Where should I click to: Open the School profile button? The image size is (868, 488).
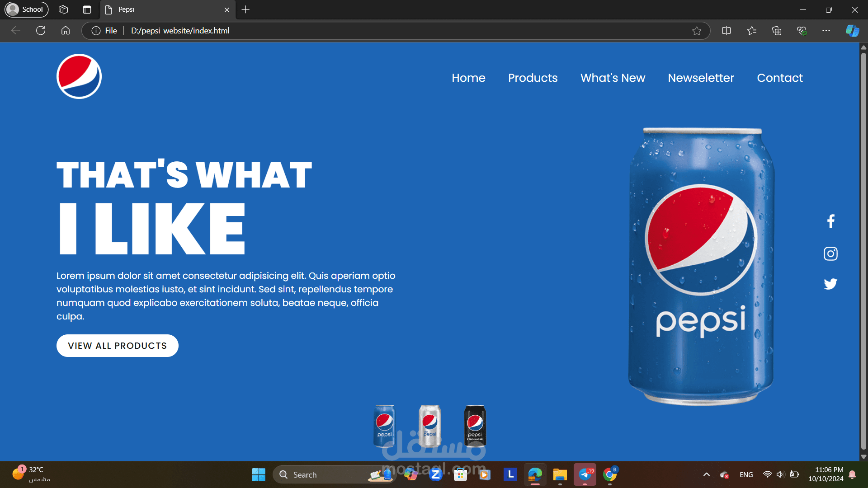click(27, 9)
